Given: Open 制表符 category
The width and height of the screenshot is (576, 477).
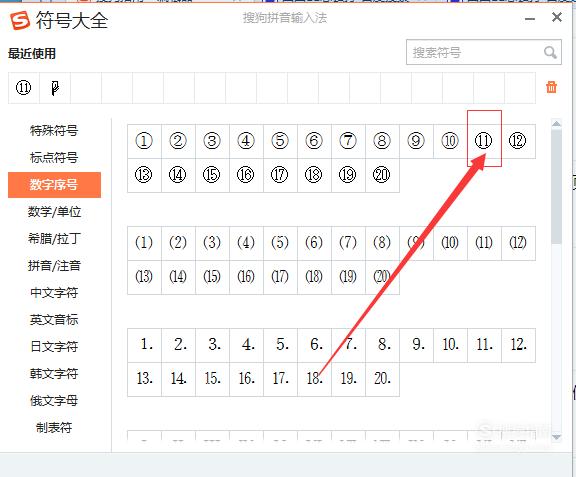Looking at the screenshot, I should 54,428.
